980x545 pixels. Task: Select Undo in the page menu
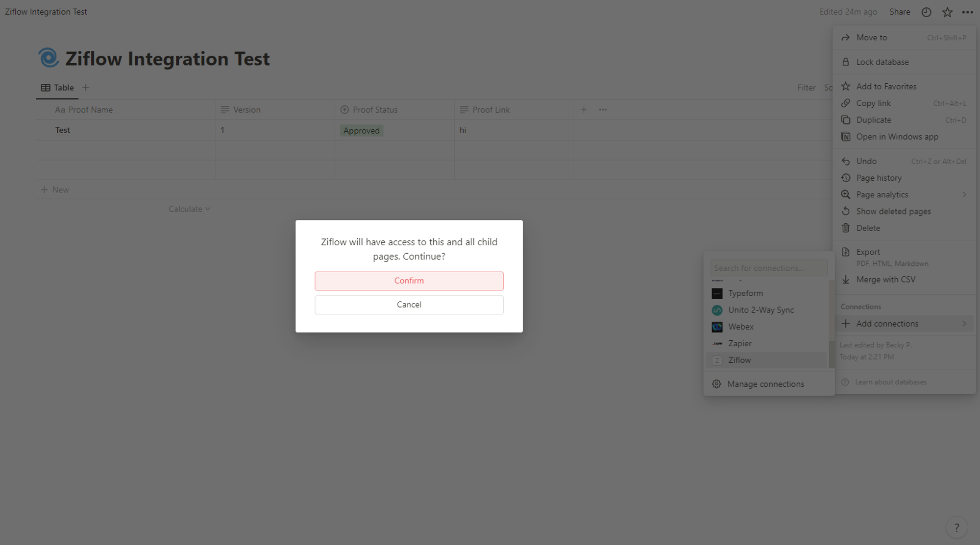click(904, 161)
